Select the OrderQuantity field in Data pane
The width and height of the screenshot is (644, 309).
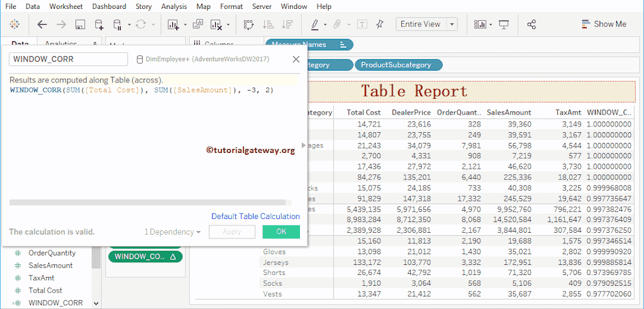pos(52,253)
